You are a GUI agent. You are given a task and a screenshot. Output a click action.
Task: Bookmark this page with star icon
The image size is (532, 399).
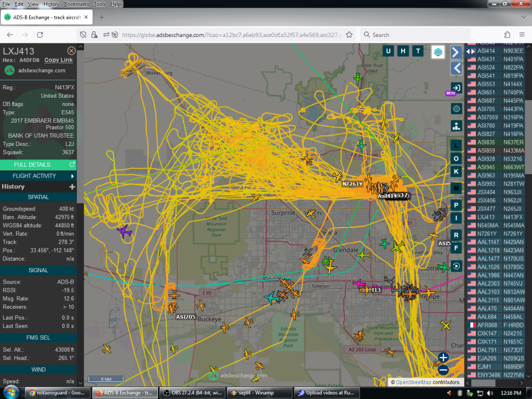[x=349, y=35]
